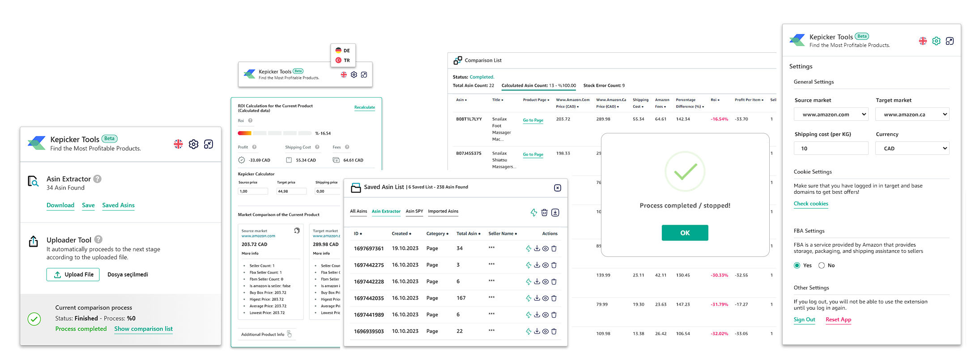Click top toolbar lightning icon in Saved Asin List
The width and height of the screenshot is (980, 354).
point(534,213)
